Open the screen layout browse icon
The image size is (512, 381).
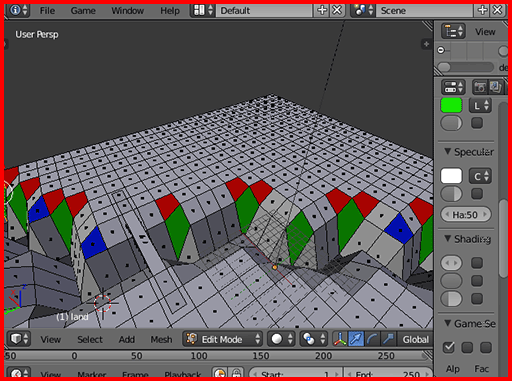click(x=203, y=10)
